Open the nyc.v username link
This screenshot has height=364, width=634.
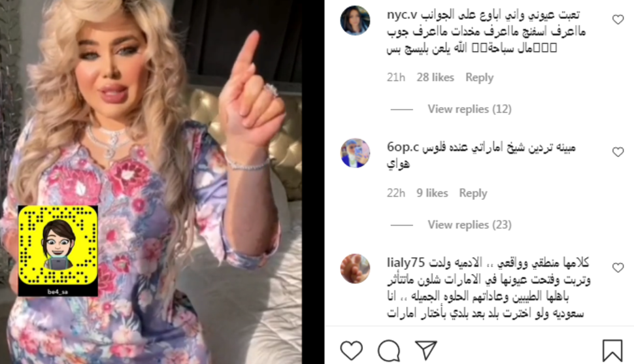tap(401, 15)
